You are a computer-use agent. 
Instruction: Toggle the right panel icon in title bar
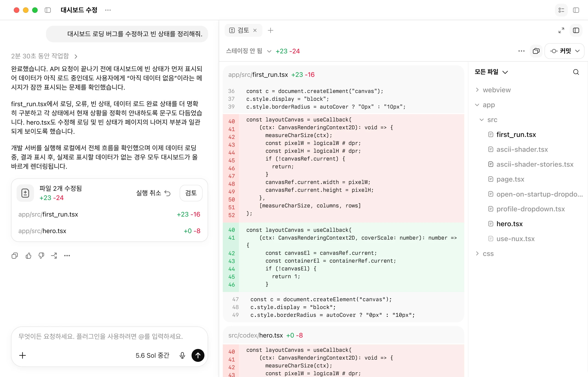click(x=576, y=10)
